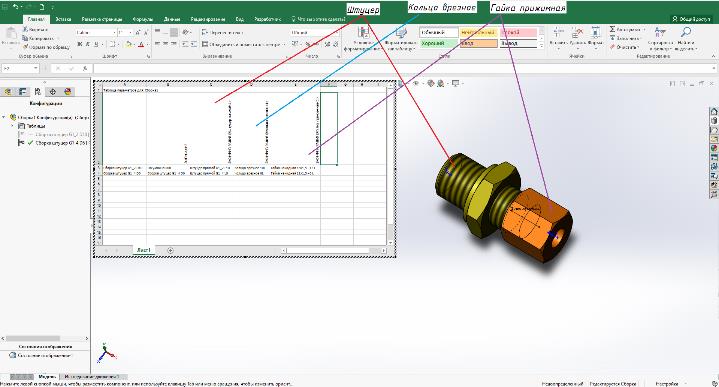Viewport: 719px width, 387px height.
Task: Open the Page Layout ribbon tab
Action: pos(102,19)
